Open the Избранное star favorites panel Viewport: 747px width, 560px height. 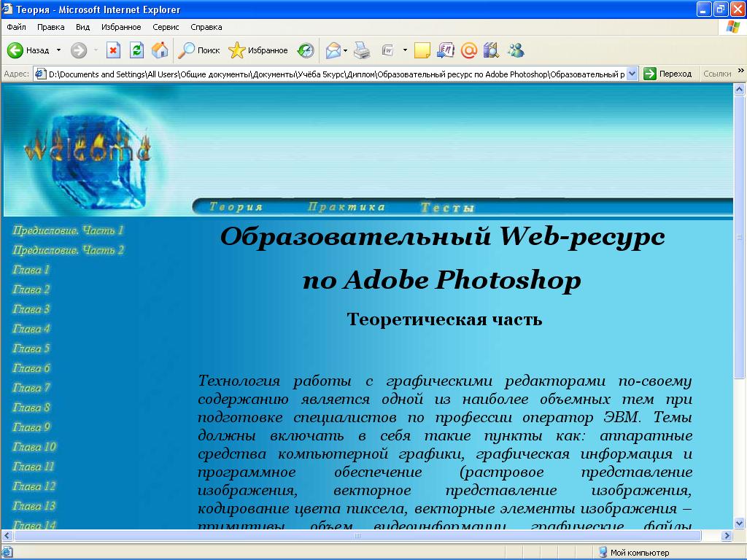[x=258, y=50]
